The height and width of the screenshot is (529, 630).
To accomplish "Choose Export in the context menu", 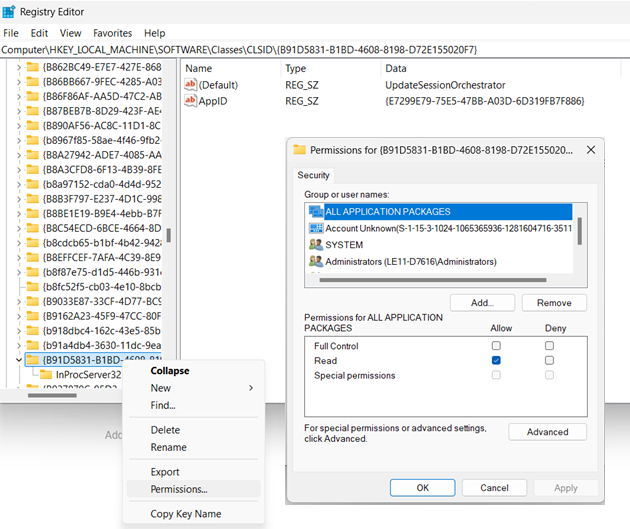I will click(x=194, y=472).
